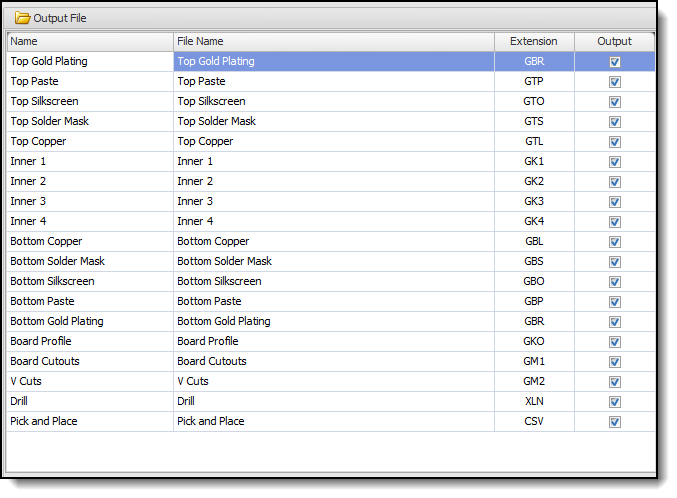Screen dimensions: 677x498
Task: Click the GK1 extension cell
Action: click(534, 161)
